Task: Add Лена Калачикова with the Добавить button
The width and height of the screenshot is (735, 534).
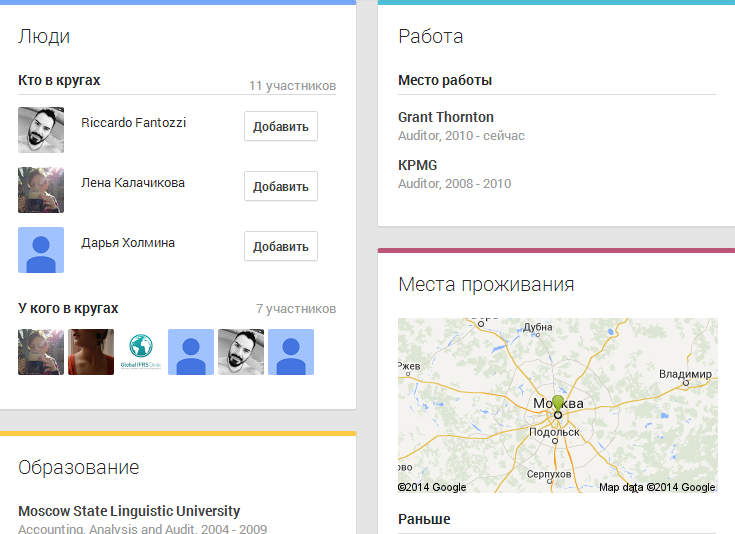Action: (x=281, y=186)
